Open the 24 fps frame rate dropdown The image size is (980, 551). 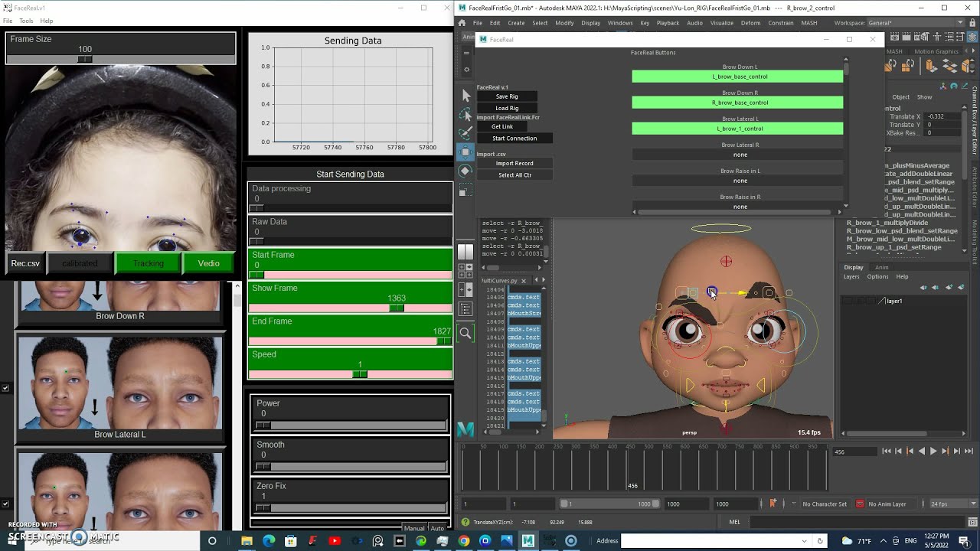952,504
